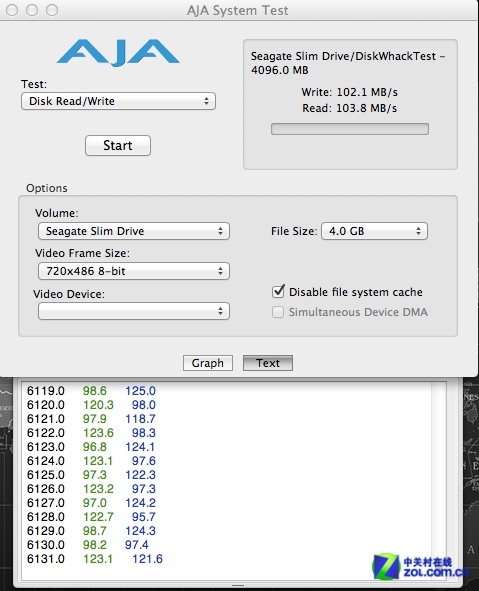The height and width of the screenshot is (591, 479).
Task: Click the zoom window button
Action: click(52, 10)
